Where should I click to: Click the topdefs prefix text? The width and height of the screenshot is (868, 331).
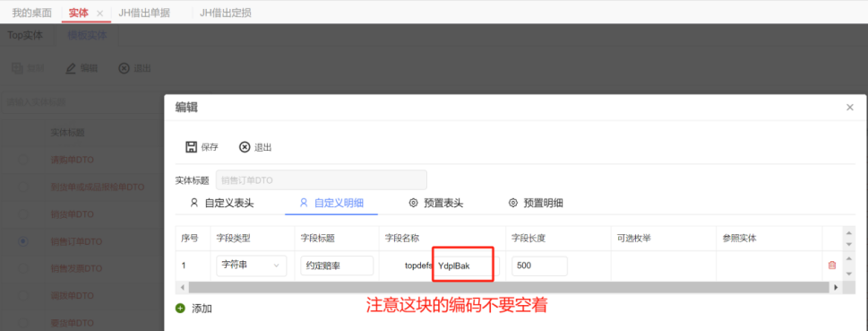click(x=418, y=266)
